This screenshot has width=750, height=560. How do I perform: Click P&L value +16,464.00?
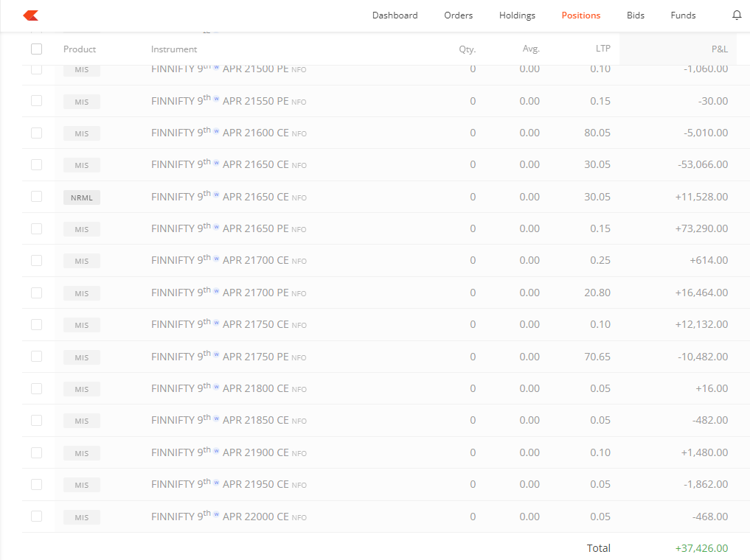[x=701, y=293]
